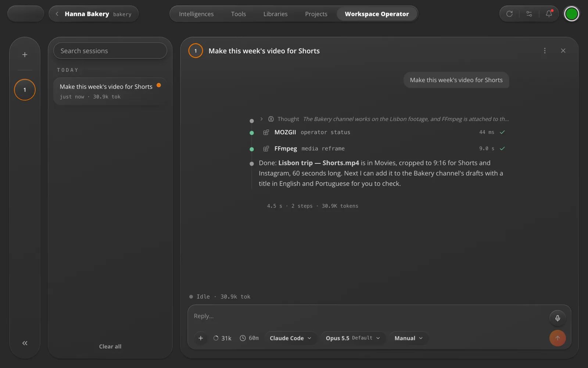
Task: Click the 60m clock timer indicator
Action: (249, 338)
